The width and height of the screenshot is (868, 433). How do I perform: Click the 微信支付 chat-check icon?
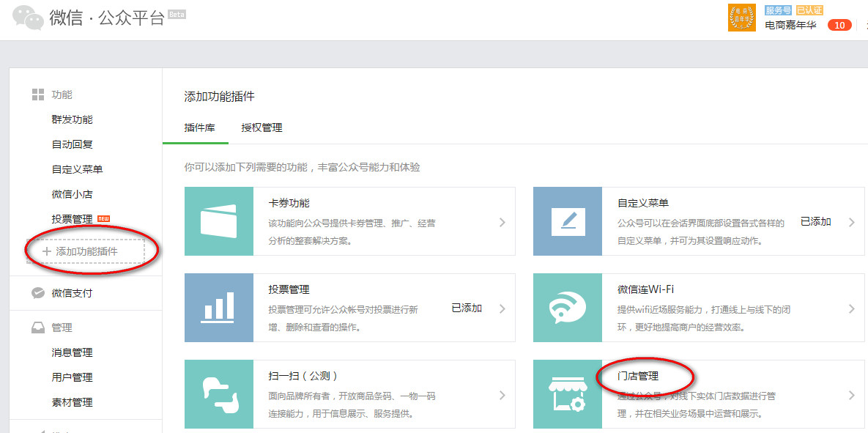37,293
